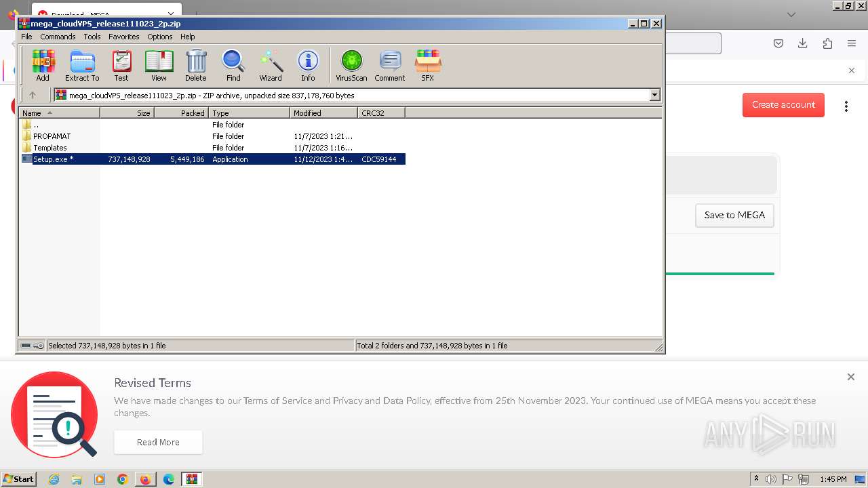
Task: Open the Find magnifier tool
Action: 233,66
